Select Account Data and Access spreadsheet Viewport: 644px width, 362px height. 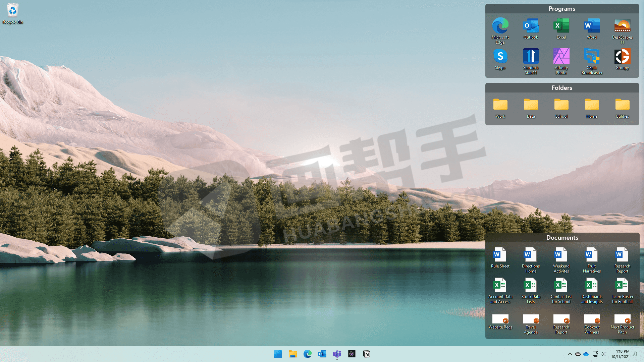click(500, 291)
